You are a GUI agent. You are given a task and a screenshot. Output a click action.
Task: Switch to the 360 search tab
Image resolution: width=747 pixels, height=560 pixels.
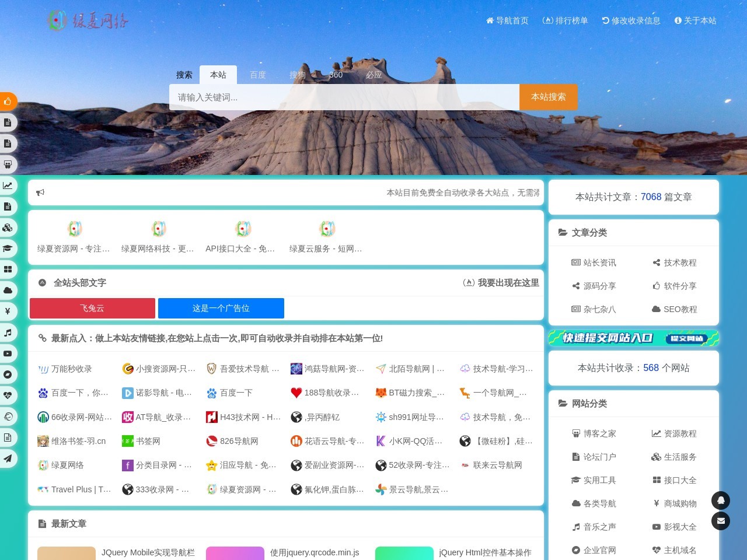click(336, 75)
